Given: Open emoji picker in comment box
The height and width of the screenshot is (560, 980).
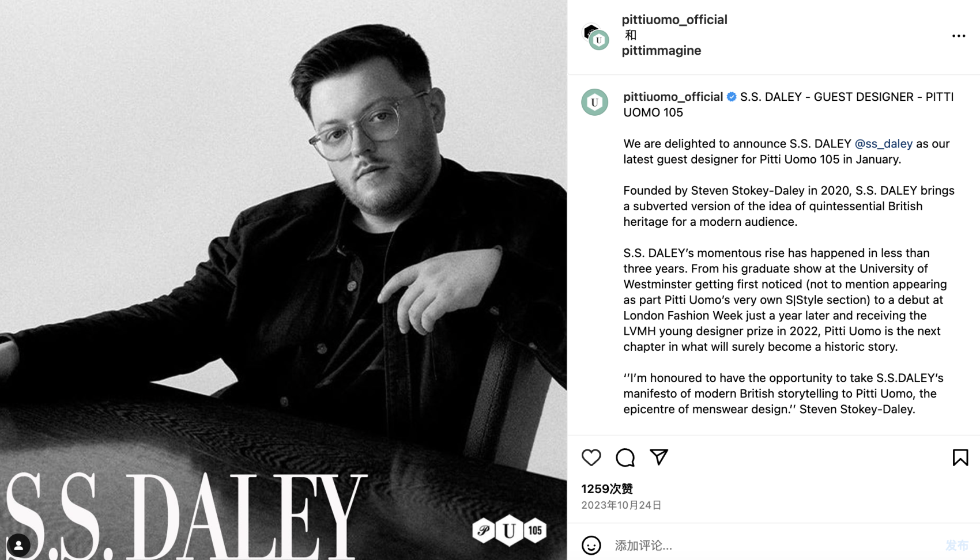Looking at the screenshot, I should [591, 545].
